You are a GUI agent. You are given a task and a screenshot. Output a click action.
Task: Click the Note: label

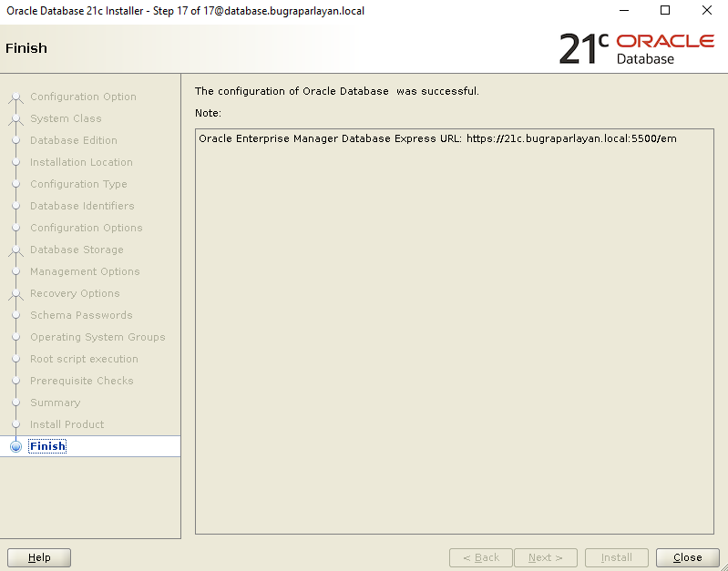coord(208,113)
